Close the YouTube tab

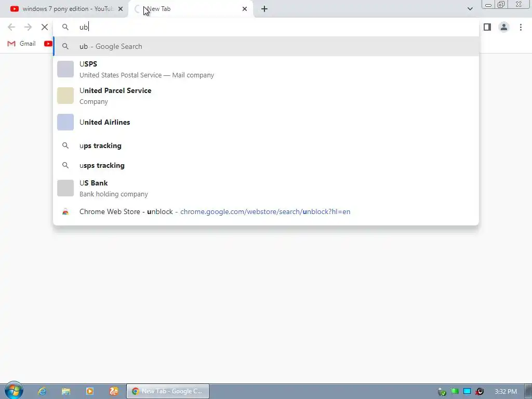[x=121, y=9]
